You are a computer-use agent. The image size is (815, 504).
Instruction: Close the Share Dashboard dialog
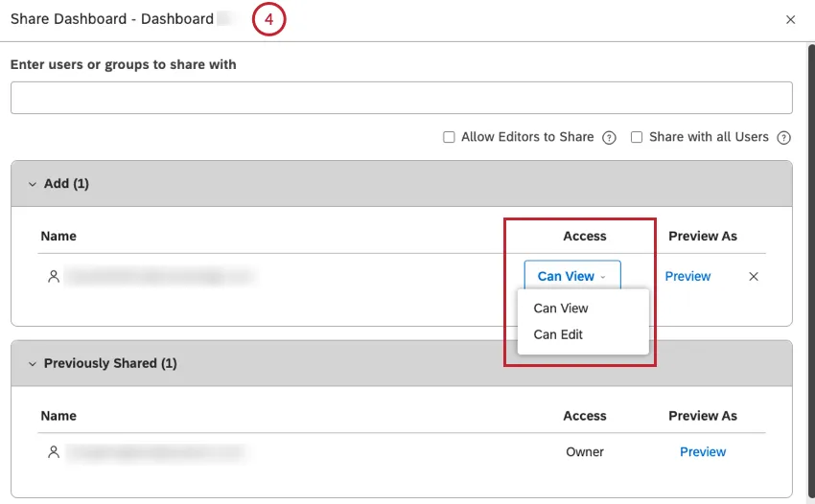[x=790, y=20]
